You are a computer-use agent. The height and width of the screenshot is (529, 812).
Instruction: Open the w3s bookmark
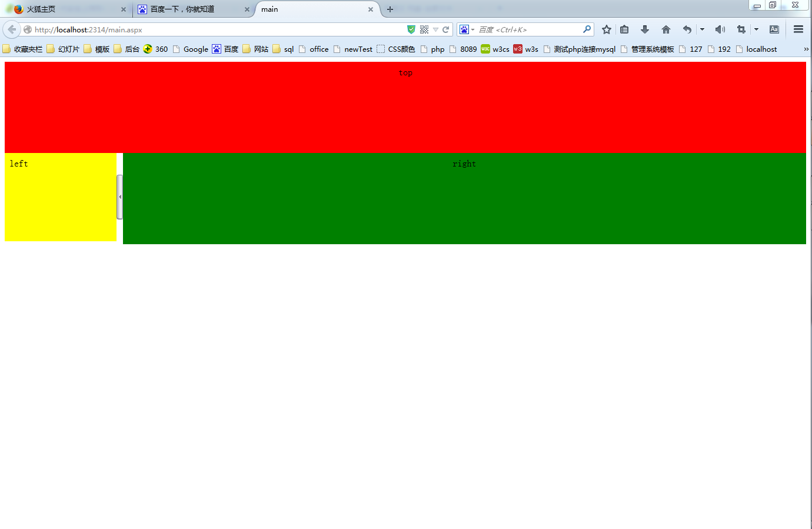pos(526,49)
